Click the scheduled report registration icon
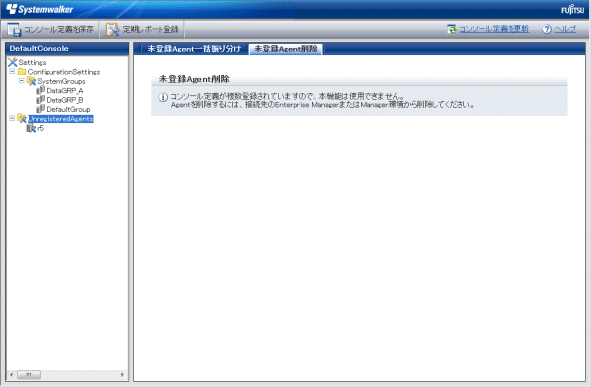The height and width of the screenshot is (387, 591). pyautogui.click(x=112, y=29)
